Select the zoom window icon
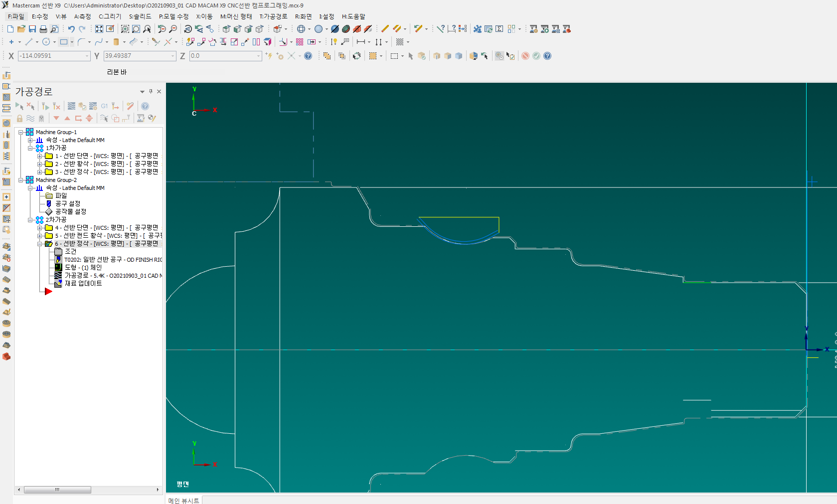This screenshot has height=504, width=837. tap(125, 29)
